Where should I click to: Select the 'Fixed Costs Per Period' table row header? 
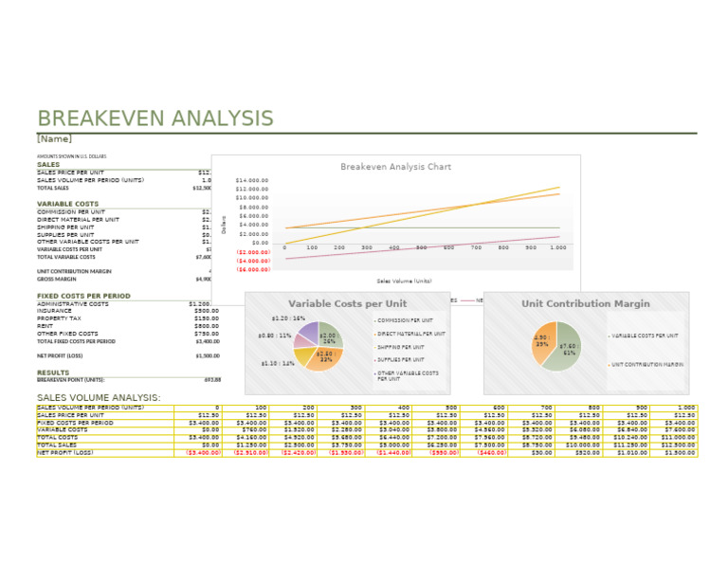(x=105, y=423)
